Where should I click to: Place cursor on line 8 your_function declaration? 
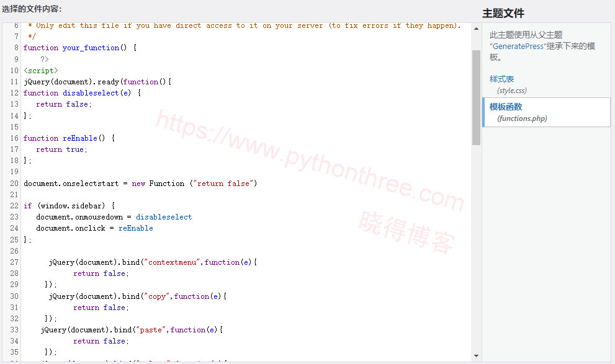(x=80, y=48)
